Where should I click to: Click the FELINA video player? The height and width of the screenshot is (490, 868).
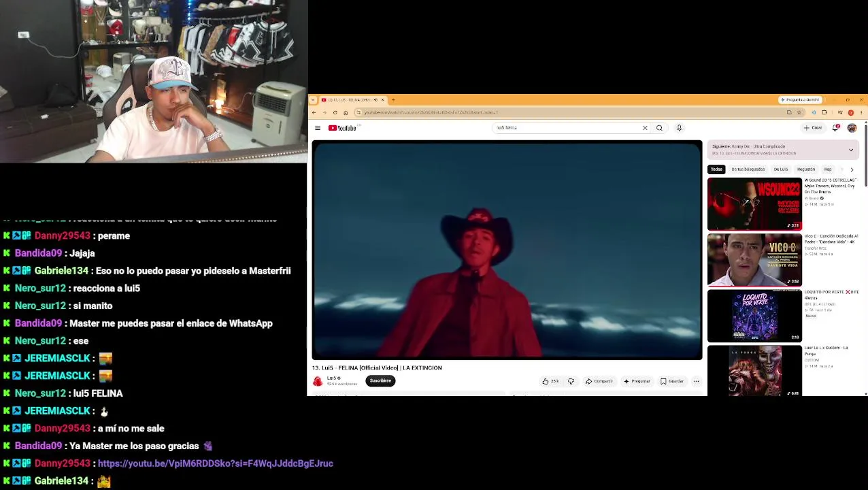(507, 250)
